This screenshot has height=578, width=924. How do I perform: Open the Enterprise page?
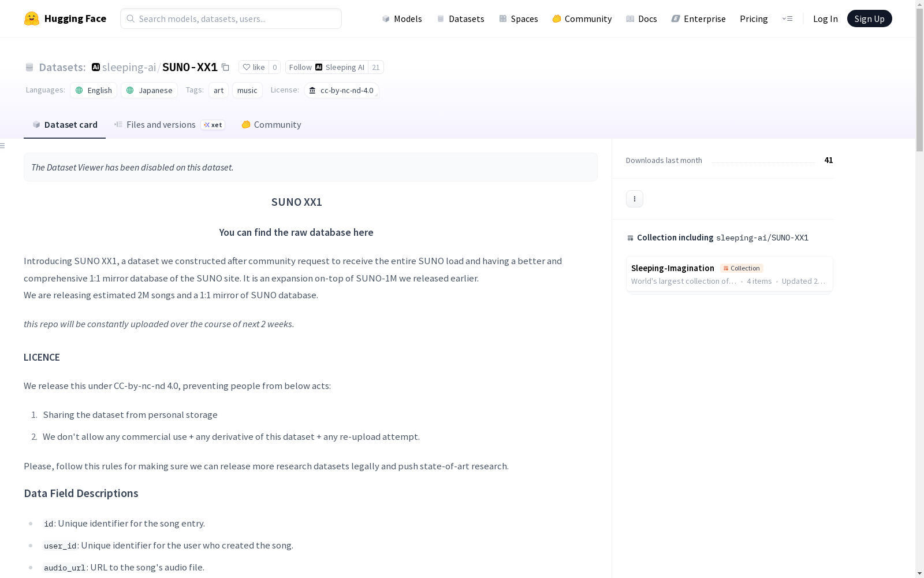698,18
